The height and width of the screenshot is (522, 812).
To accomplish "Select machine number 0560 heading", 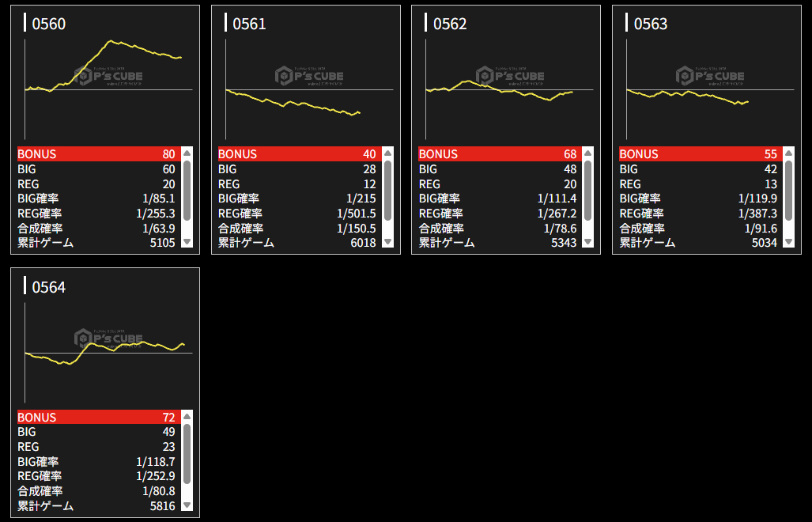I will [x=49, y=24].
